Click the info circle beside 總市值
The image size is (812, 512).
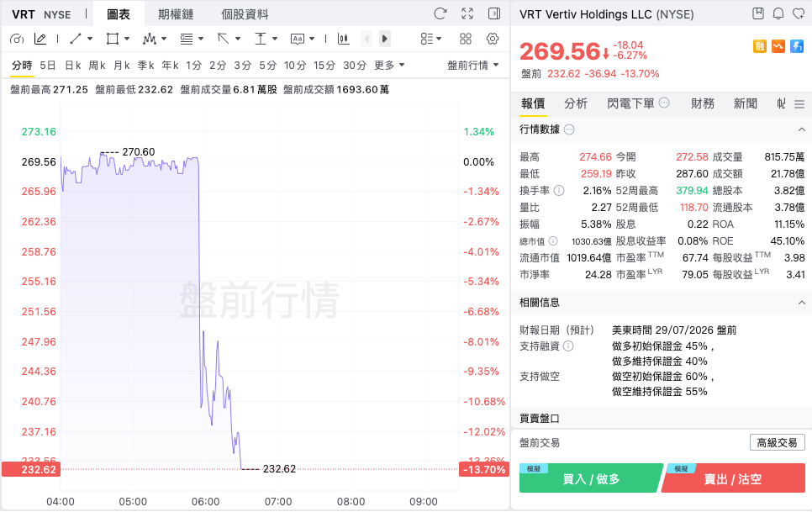tap(553, 240)
